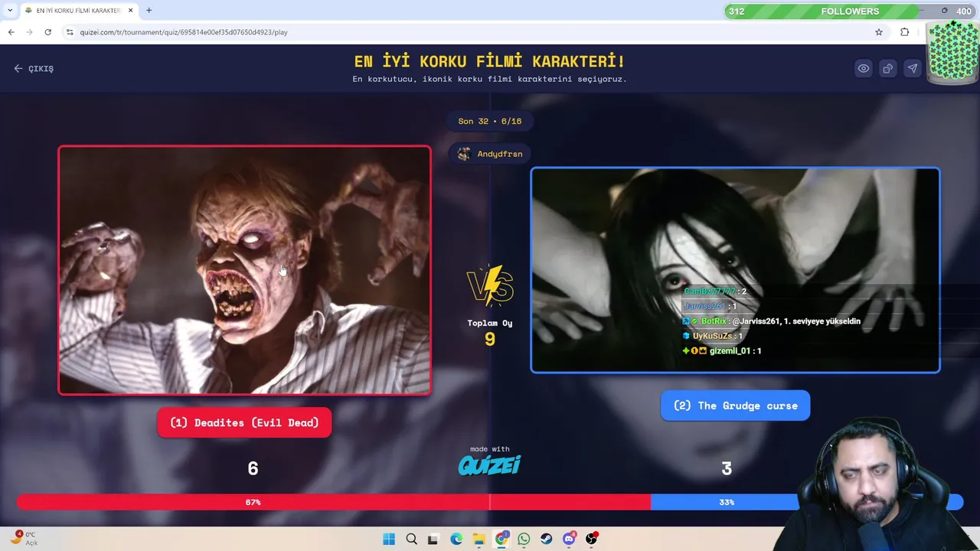This screenshot has width=980, height=551.
Task: Click the subtitle En korkutucu, ikonik text
Action: 489,79
